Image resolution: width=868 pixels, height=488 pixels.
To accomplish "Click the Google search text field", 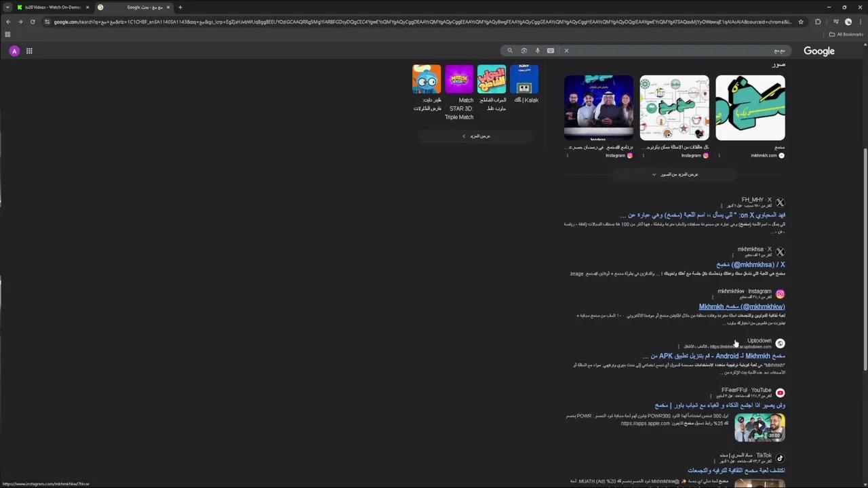I will (678, 51).
